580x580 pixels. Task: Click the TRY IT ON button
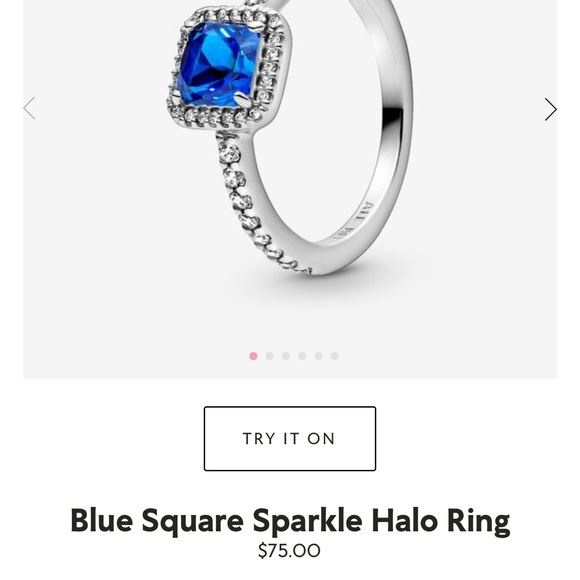coord(290,439)
